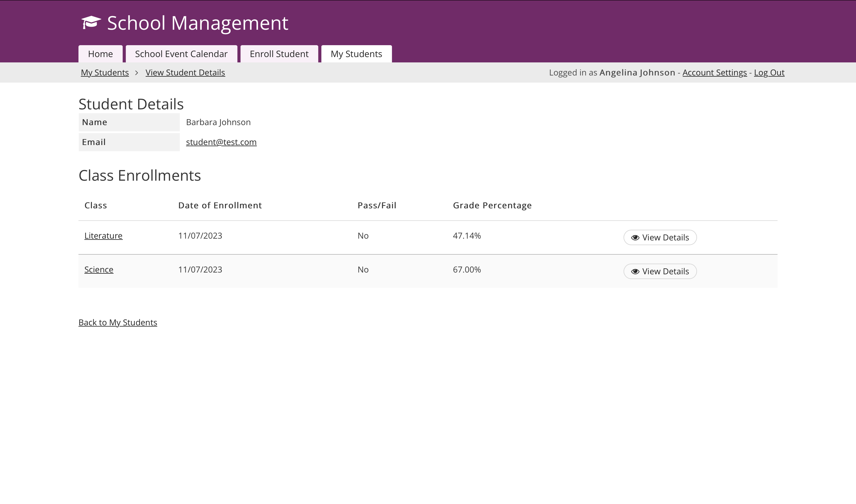Click Log Out

pyautogui.click(x=770, y=72)
